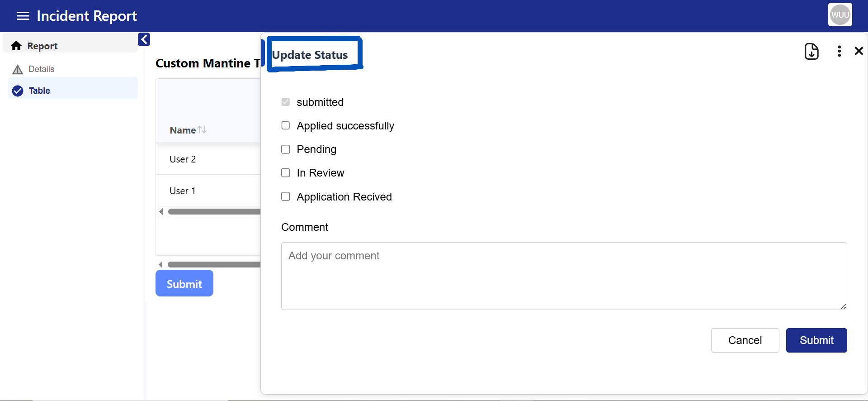Go to the Report sidebar section
Image resolution: width=868 pixels, height=401 pixels.
[x=42, y=46]
